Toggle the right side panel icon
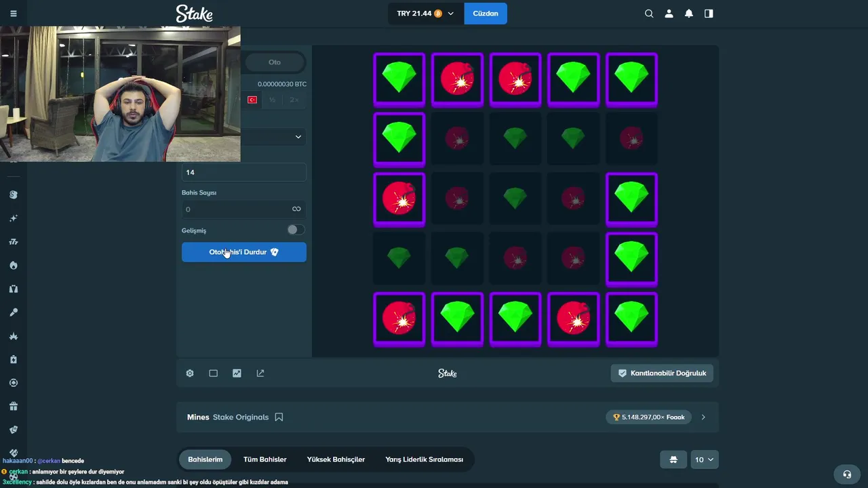 [x=709, y=14]
